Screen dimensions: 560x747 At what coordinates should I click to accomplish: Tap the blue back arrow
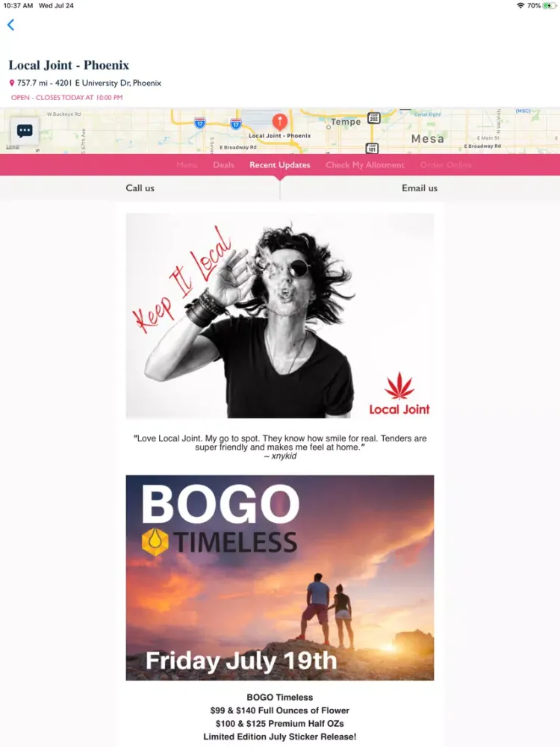[x=11, y=25]
